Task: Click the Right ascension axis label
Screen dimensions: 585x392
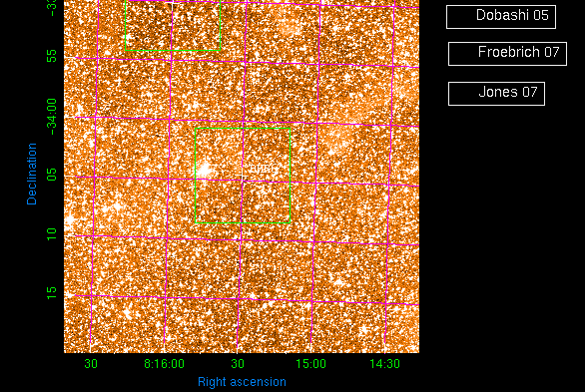Action: [x=242, y=382]
